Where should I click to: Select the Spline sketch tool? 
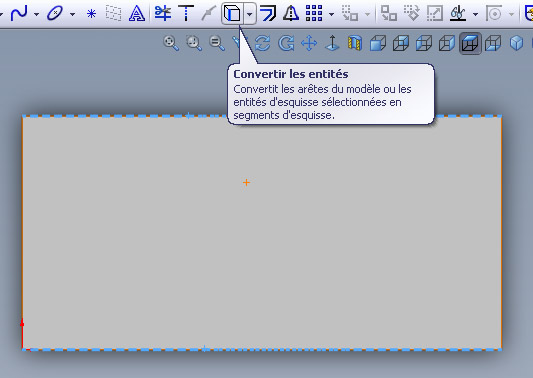click(x=19, y=14)
